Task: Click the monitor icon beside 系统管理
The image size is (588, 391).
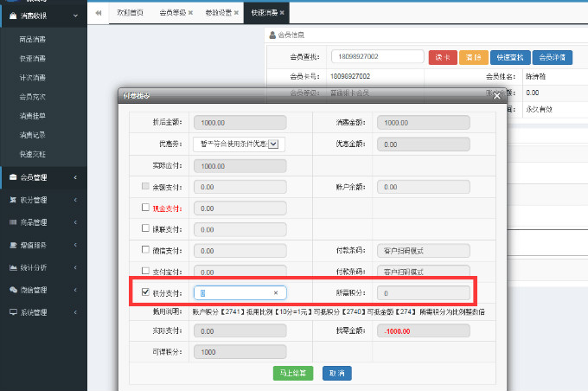Action: coord(13,311)
